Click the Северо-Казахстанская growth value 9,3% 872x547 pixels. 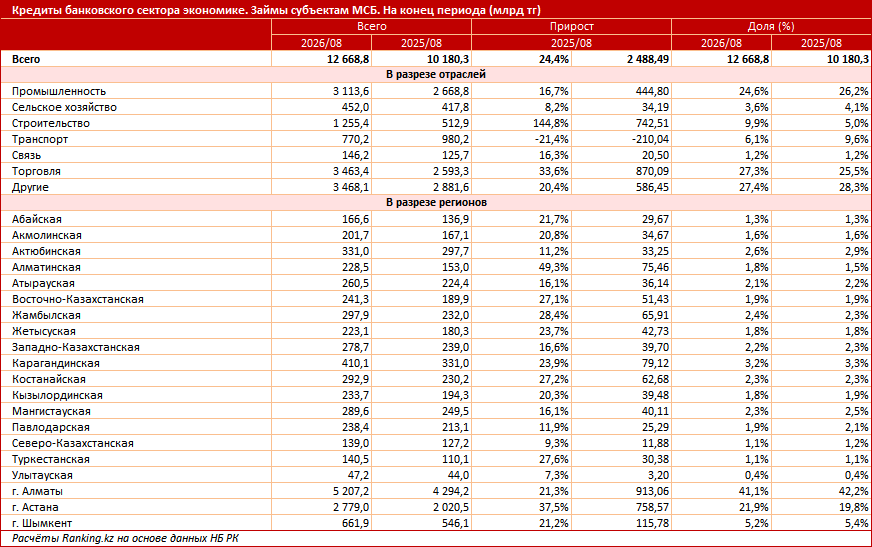point(557,444)
